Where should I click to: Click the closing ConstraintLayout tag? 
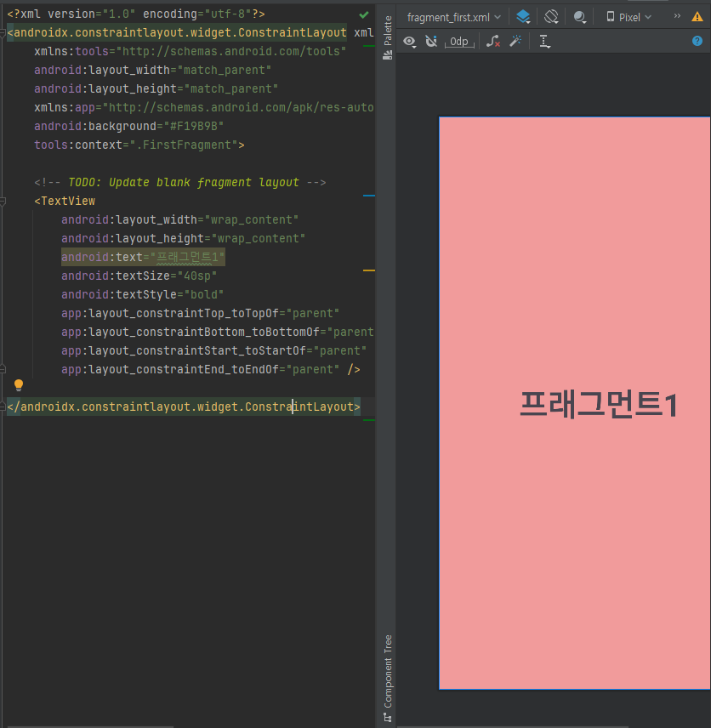(x=184, y=407)
